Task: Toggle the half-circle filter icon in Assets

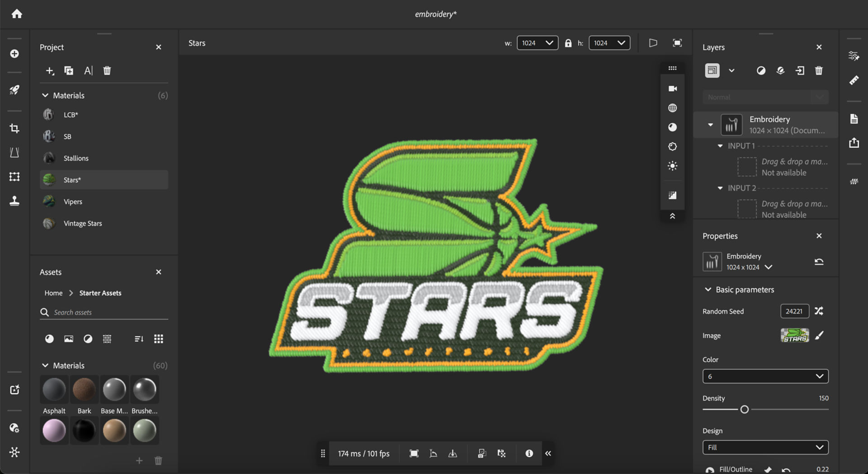Action: click(x=88, y=339)
